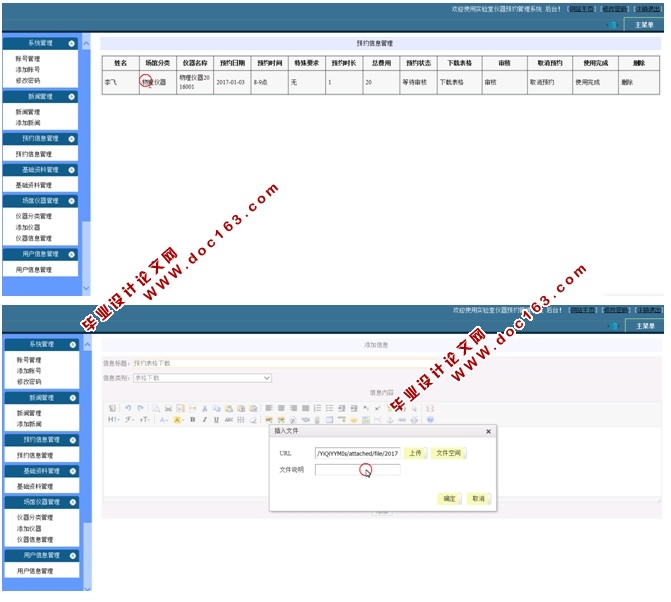Open 添加账号 in the 预约信息管理 page sidebar
This screenshot has height=602, width=671.
coord(28,69)
